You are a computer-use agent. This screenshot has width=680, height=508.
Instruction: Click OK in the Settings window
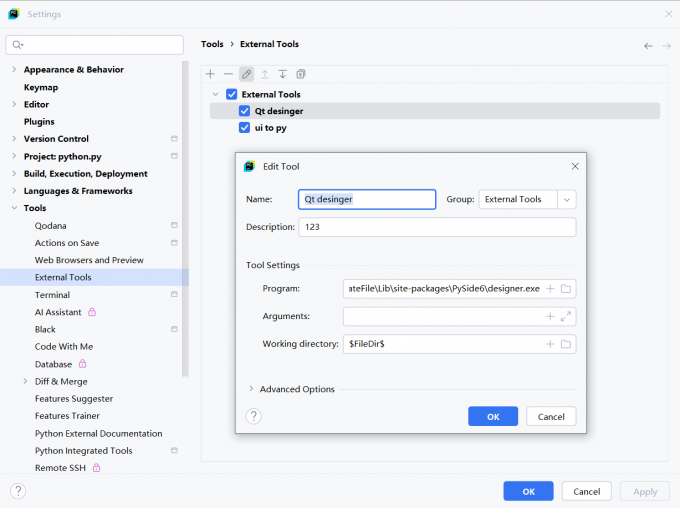point(528,491)
